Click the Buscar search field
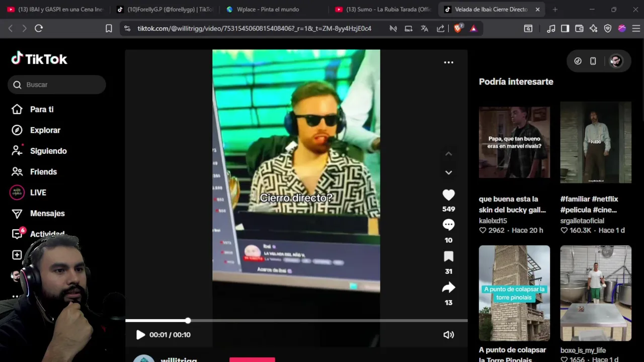This screenshot has height=362, width=644. tap(57, 84)
